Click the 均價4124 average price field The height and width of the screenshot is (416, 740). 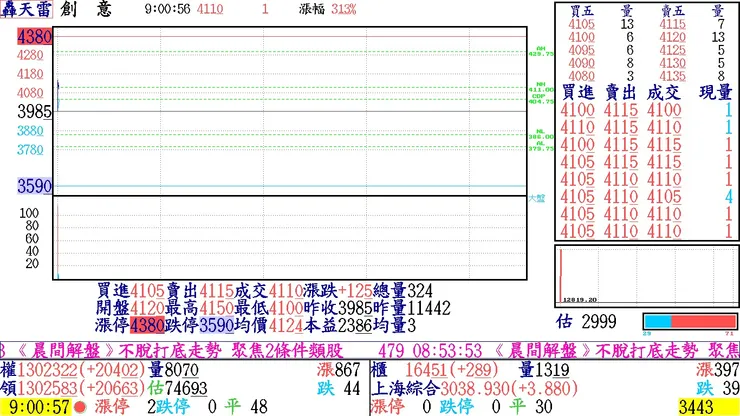269,325
